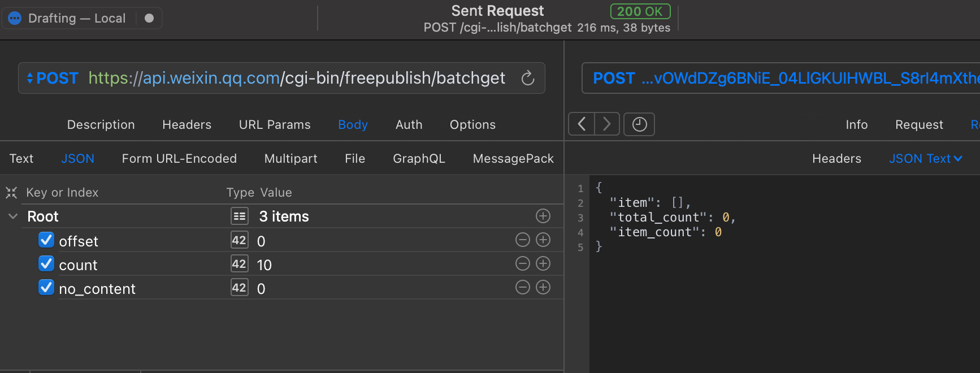Remove the no_content row
This screenshot has width=980, height=373.
pyautogui.click(x=523, y=288)
